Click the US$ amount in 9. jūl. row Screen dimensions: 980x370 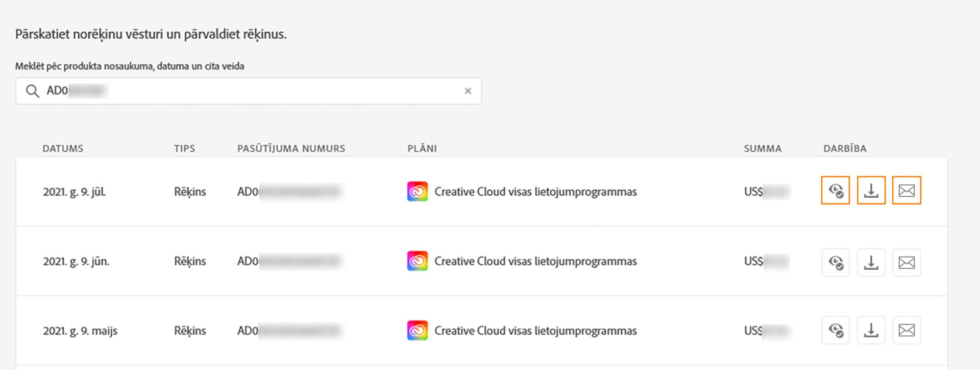click(x=767, y=192)
